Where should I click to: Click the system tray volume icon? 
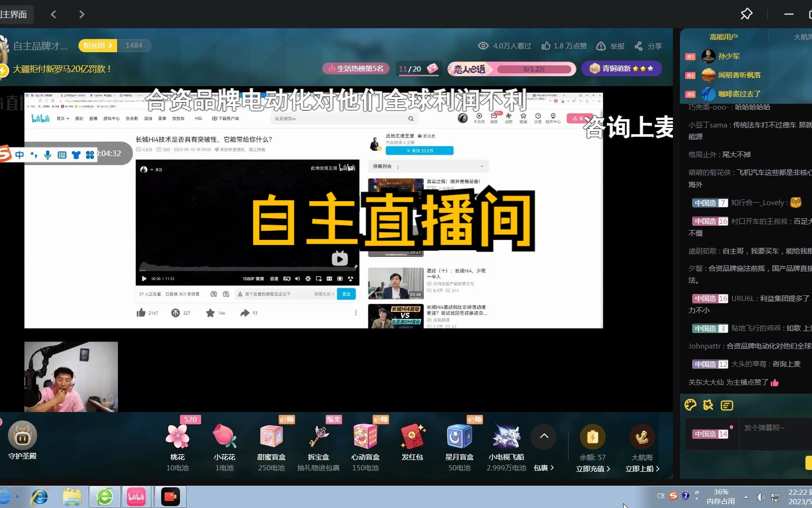pyautogui.click(x=761, y=497)
